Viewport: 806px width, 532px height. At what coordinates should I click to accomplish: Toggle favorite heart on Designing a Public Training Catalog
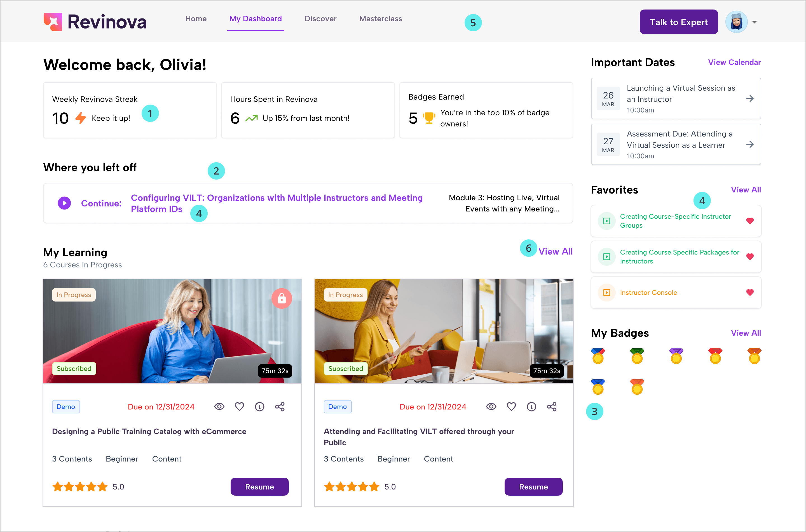pos(239,406)
